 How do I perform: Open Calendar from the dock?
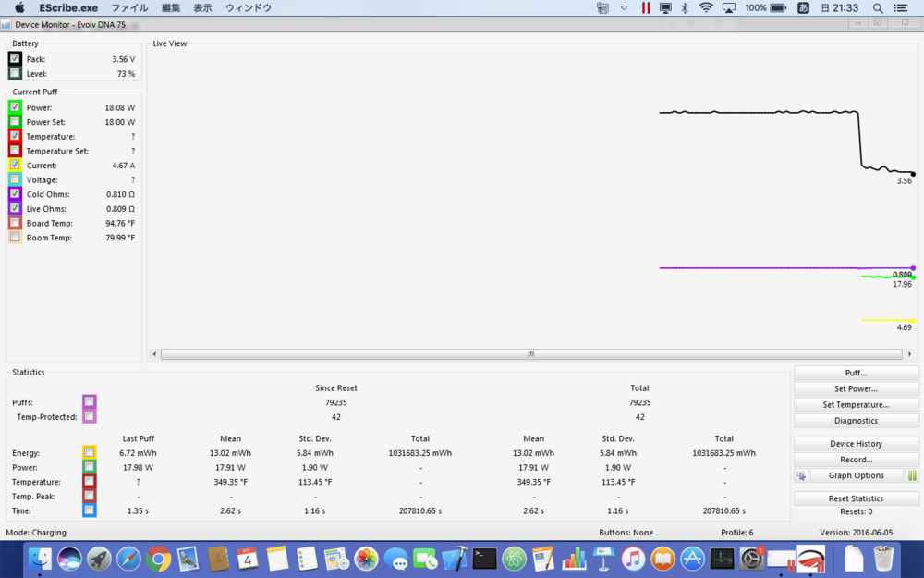pos(248,558)
